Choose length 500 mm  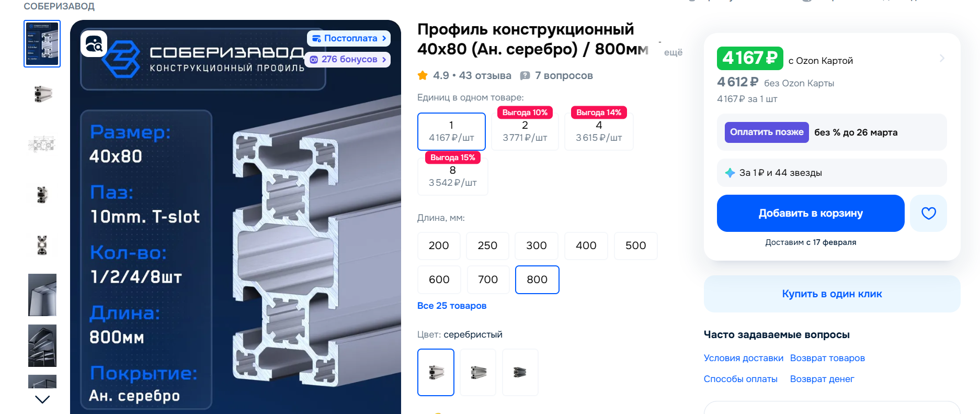pos(635,245)
